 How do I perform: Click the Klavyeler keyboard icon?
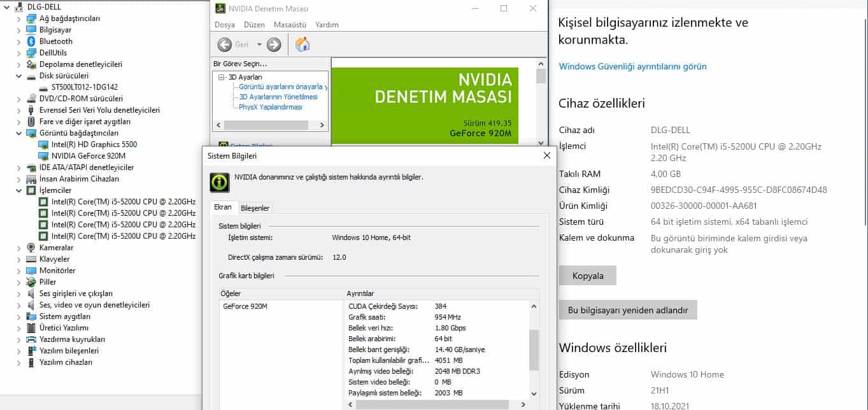[x=31, y=259]
